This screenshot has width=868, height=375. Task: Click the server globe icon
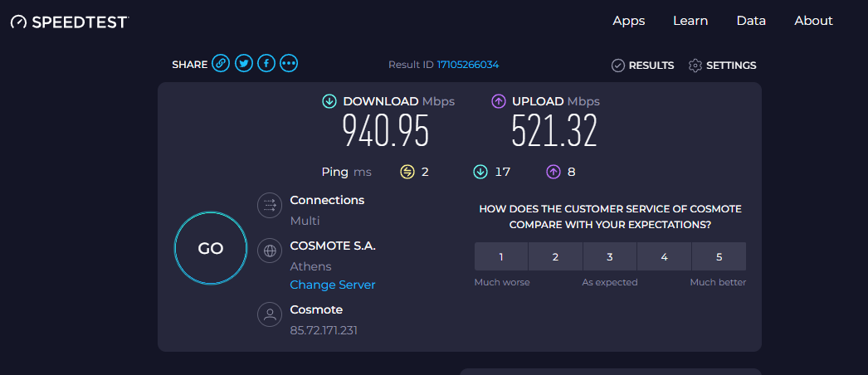click(271, 251)
